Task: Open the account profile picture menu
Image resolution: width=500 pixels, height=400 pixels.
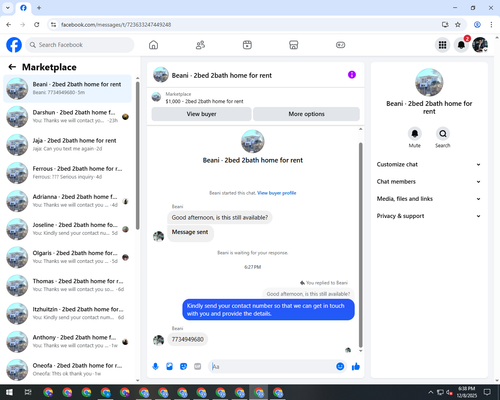Action: [x=480, y=45]
